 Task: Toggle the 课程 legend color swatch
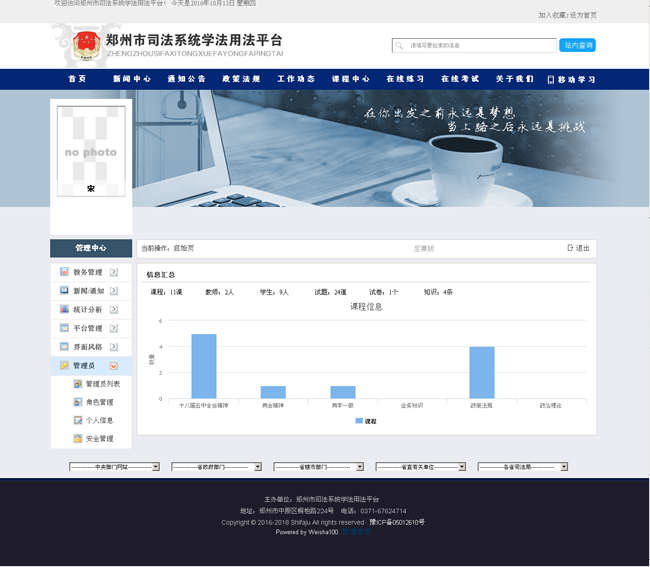(x=359, y=421)
